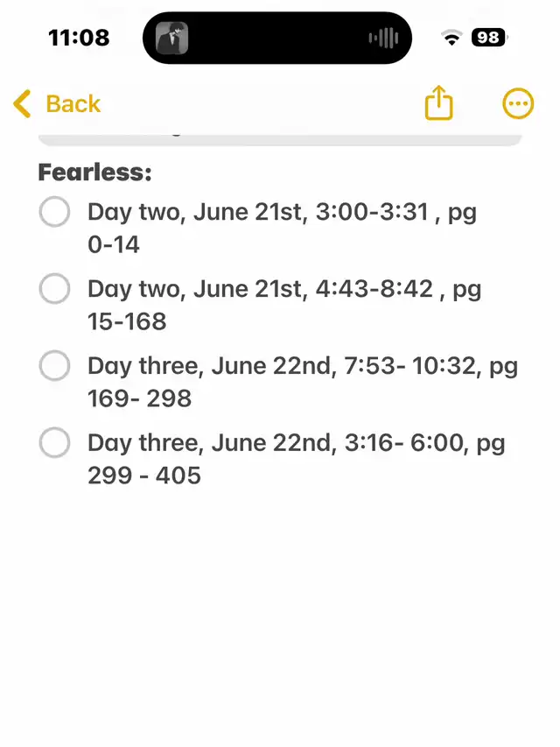Screen dimensions: 560x747
Task: Tap the audio waveform indicator
Action: 383,39
